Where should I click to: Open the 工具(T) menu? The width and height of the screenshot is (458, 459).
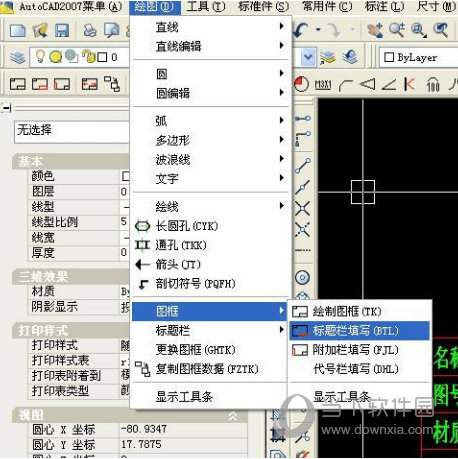tap(206, 7)
